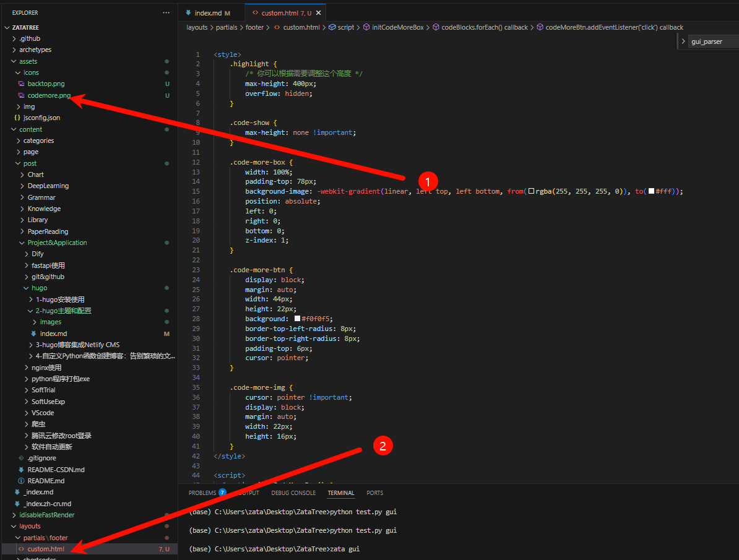
Task: Expand the DeepLearning folder
Action: (x=23, y=186)
